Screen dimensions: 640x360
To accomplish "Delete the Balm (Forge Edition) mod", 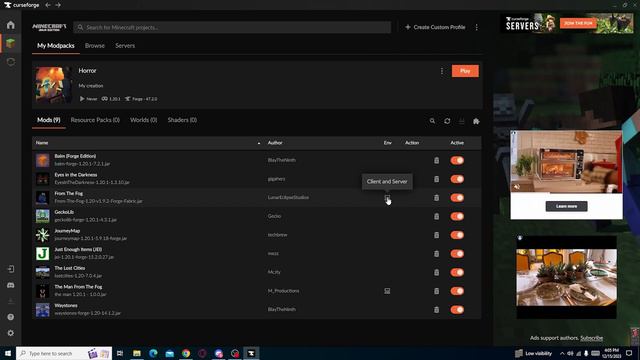I will (436, 160).
